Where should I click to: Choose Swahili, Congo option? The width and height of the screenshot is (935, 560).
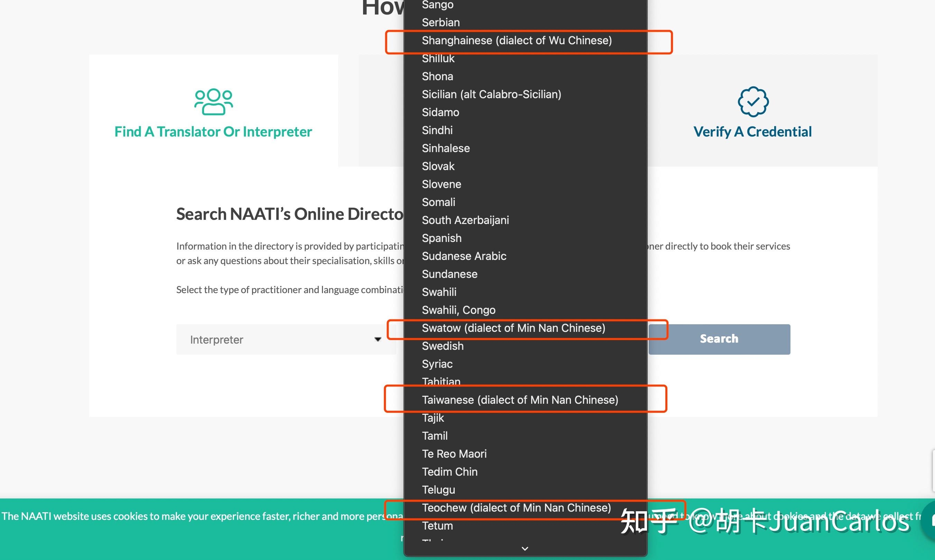click(458, 310)
